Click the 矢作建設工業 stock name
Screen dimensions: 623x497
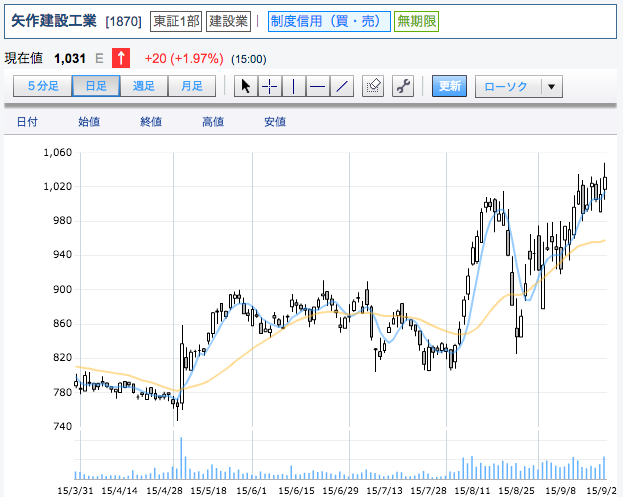click(54, 21)
